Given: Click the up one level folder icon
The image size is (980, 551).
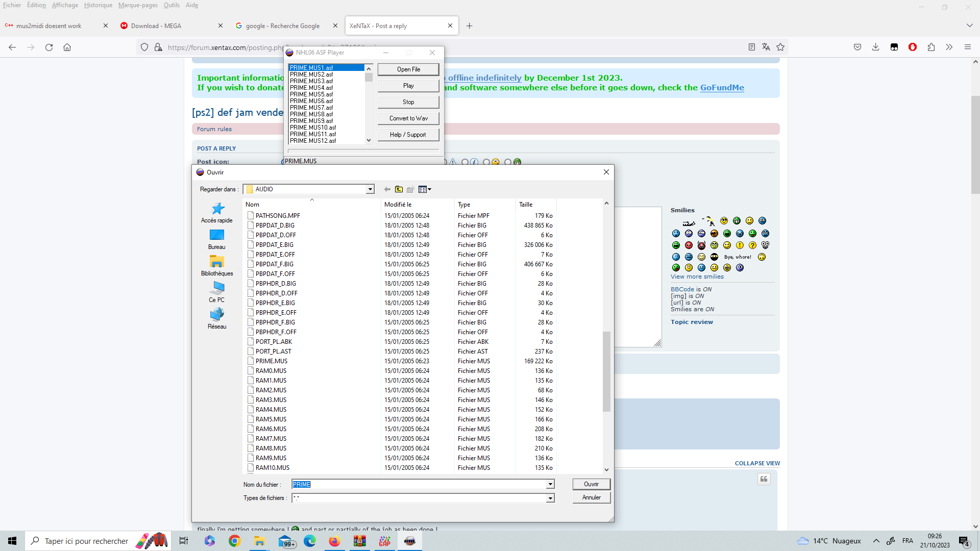Looking at the screenshot, I should click(x=399, y=189).
